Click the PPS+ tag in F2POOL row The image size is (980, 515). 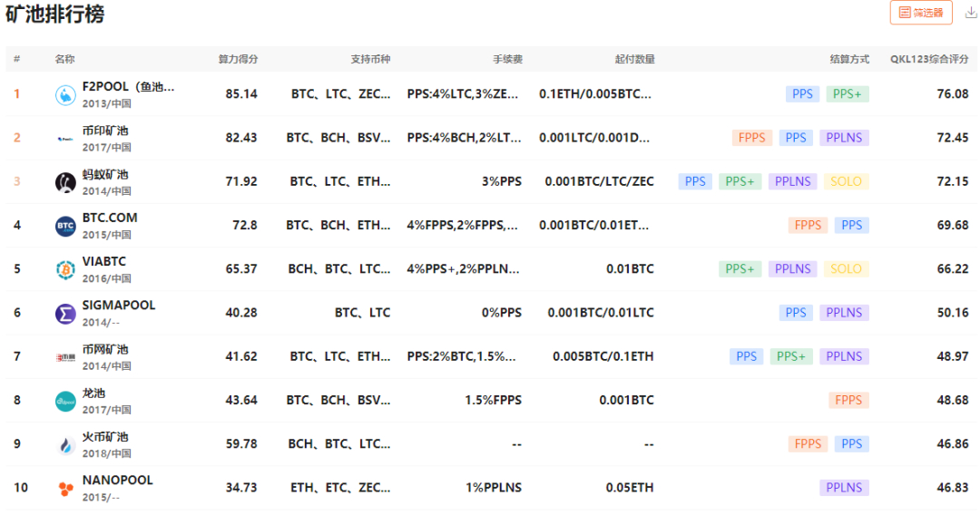point(847,94)
